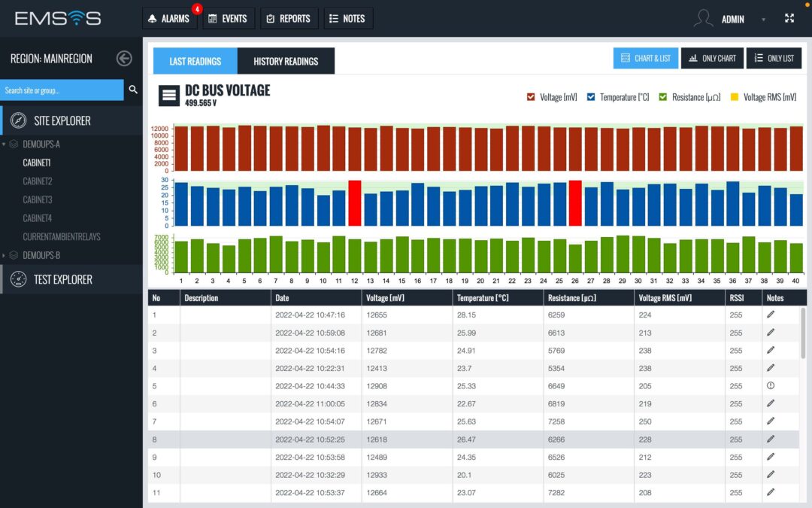Click the ONLY CHART button

click(711, 58)
